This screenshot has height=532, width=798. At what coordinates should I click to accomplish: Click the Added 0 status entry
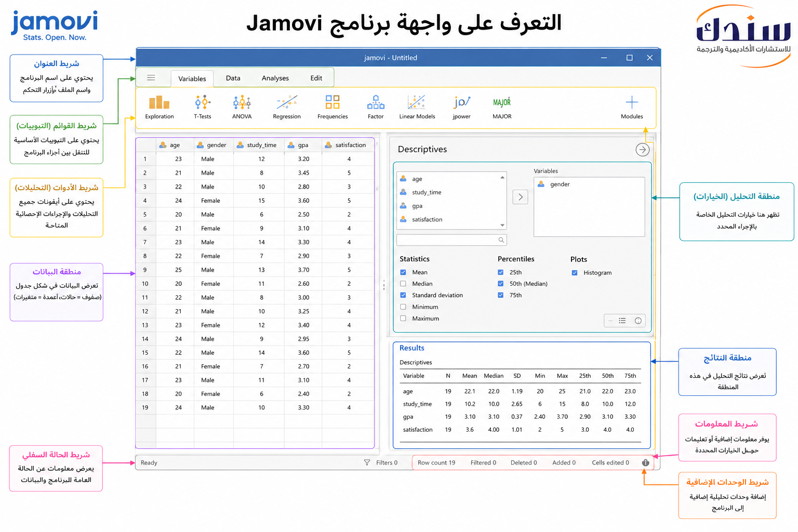click(x=564, y=462)
